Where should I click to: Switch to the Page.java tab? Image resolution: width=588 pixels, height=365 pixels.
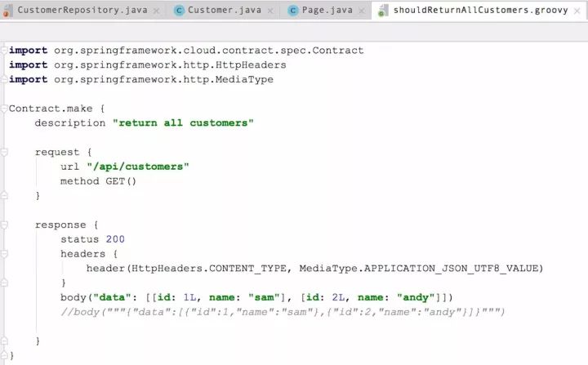327,10
